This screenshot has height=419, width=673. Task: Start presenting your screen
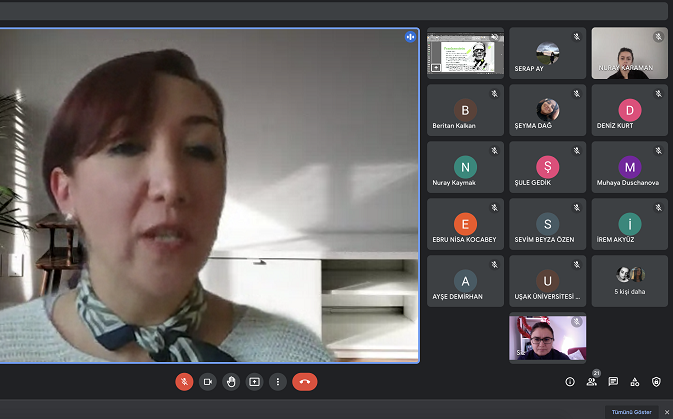coord(254,381)
